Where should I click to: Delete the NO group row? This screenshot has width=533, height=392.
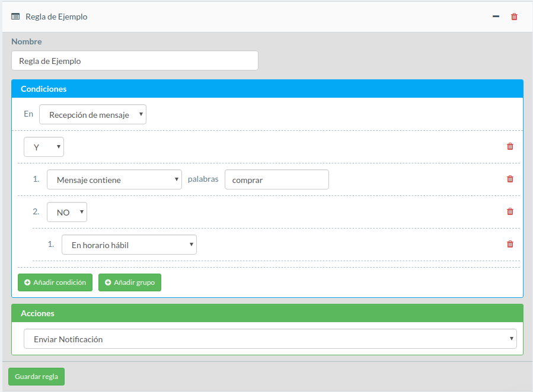point(510,211)
